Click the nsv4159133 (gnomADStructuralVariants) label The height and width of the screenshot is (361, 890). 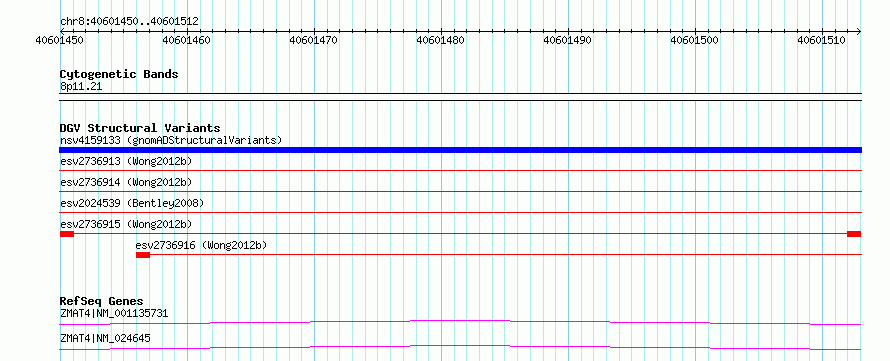[171, 140]
